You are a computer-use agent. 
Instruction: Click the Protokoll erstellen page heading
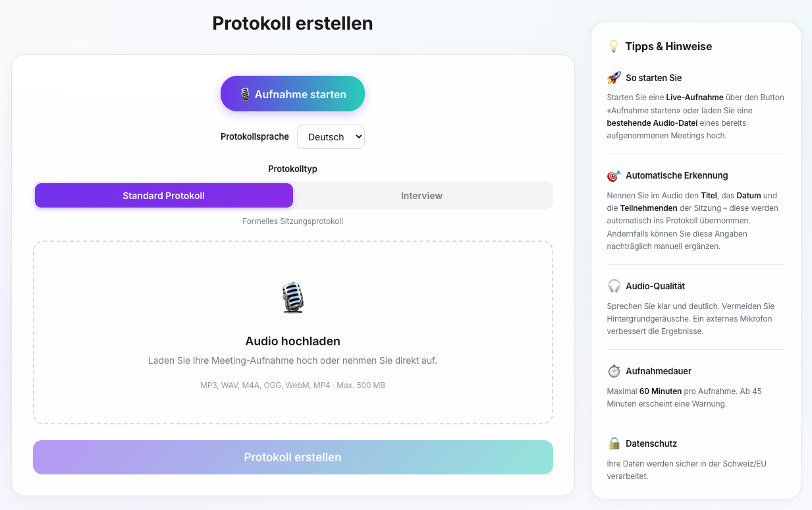292,24
